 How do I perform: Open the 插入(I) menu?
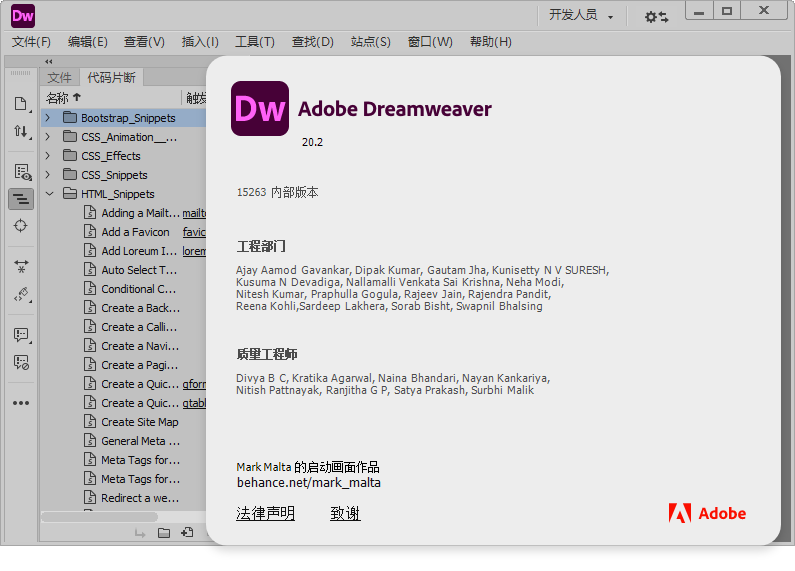click(x=200, y=42)
